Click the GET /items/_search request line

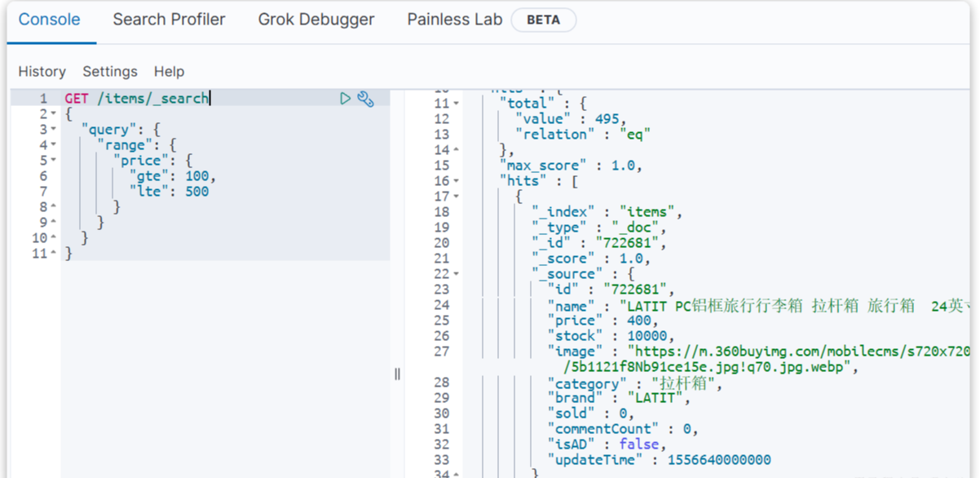tap(137, 99)
